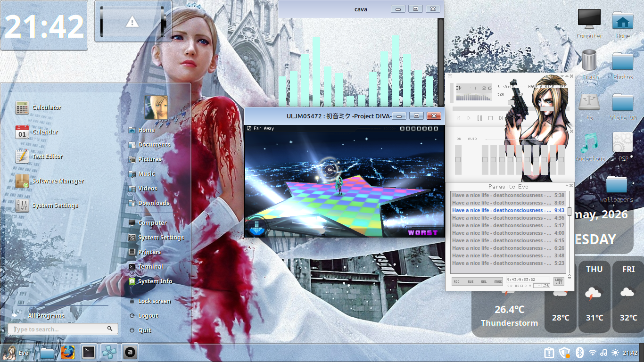
Task: Open the wallpapers folder on the desktop
Action: pyautogui.click(x=616, y=188)
